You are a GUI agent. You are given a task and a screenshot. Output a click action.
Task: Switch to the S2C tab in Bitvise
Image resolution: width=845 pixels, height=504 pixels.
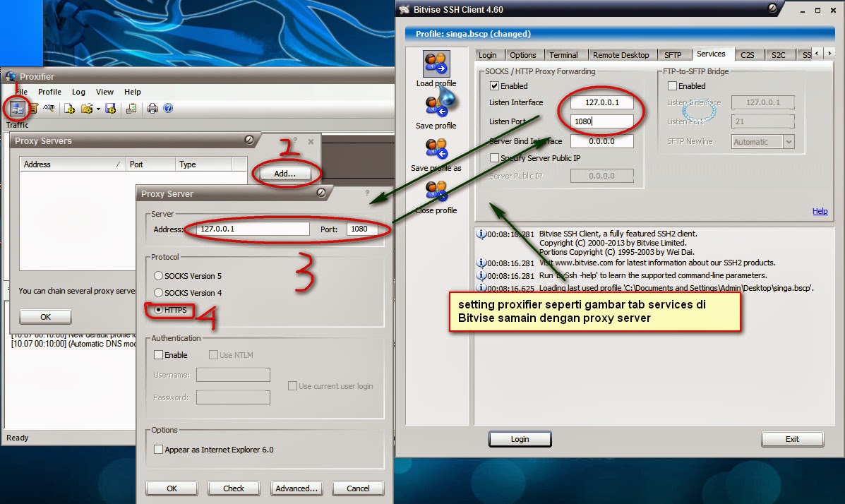(778, 55)
